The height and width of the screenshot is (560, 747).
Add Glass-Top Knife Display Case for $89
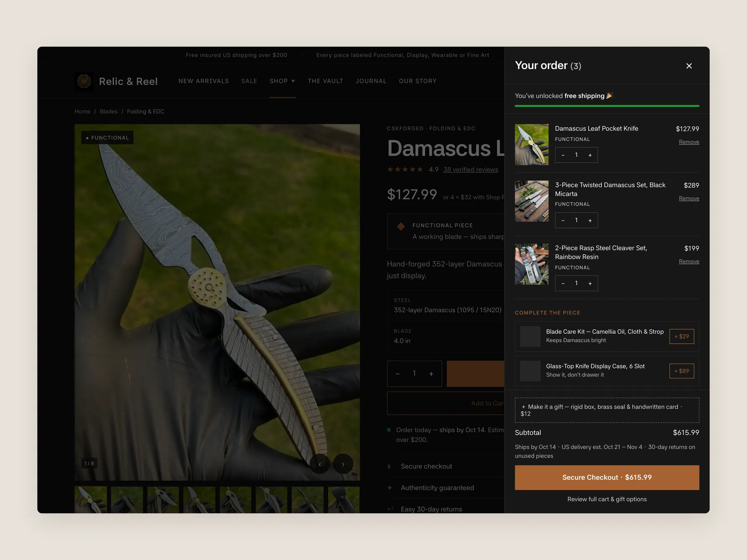coord(681,371)
